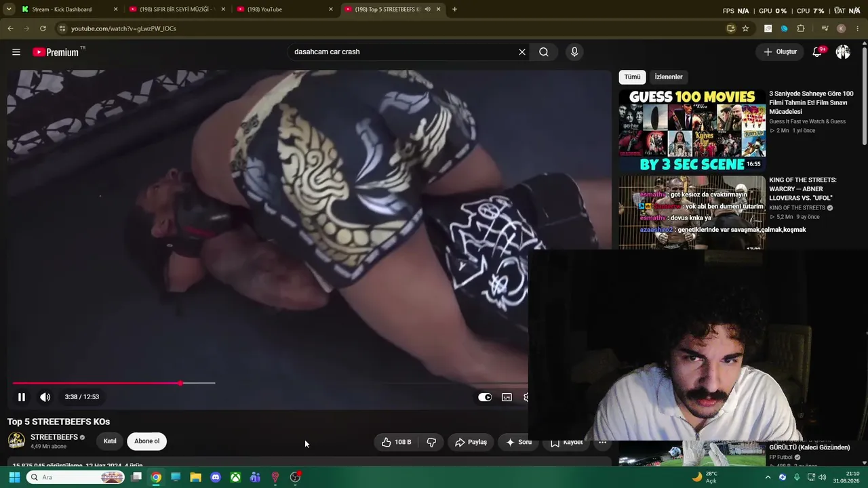Install app icon in address bar
This screenshot has height=488, width=868.
click(731, 28)
